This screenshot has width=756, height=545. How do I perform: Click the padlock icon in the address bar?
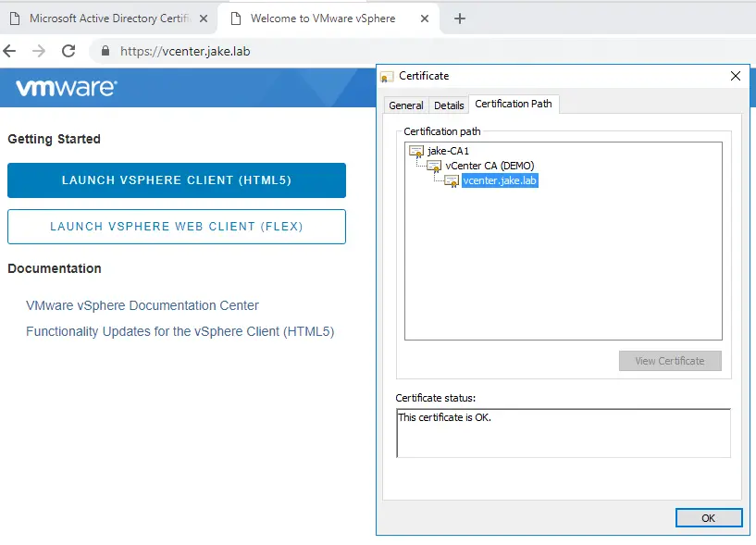[x=105, y=51]
